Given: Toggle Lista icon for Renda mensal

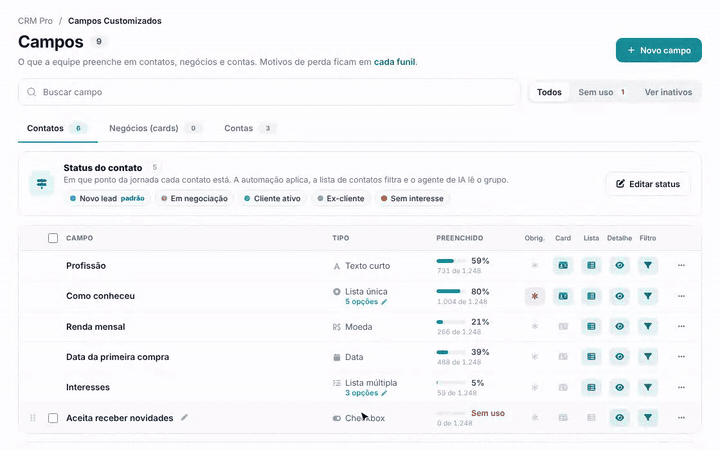Looking at the screenshot, I should click(x=591, y=326).
